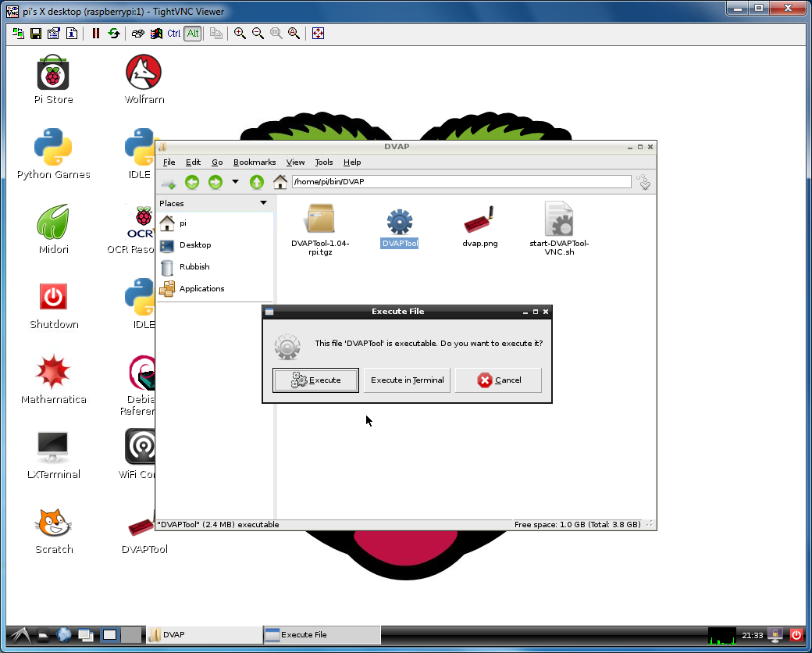Save connection info using the floppy disk icon

tap(36, 34)
